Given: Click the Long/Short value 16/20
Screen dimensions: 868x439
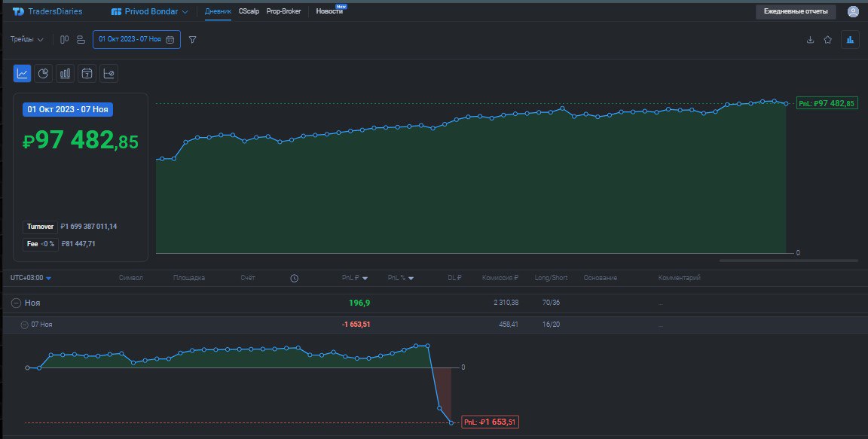Looking at the screenshot, I should 551,325.
